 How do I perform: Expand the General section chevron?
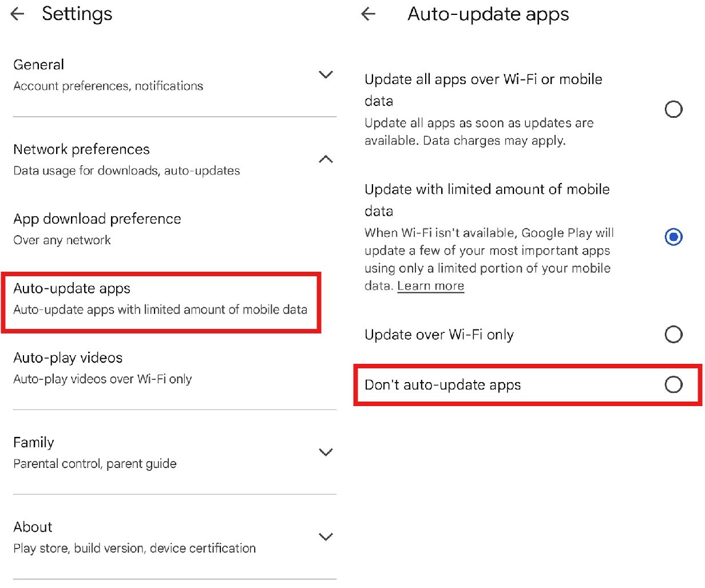pos(326,75)
